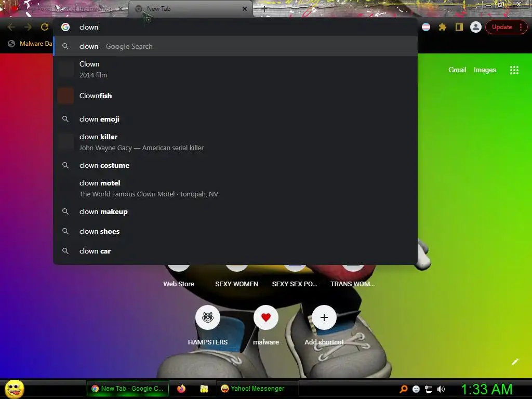Click the magnifier search tray icon

[x=403, y=389]
